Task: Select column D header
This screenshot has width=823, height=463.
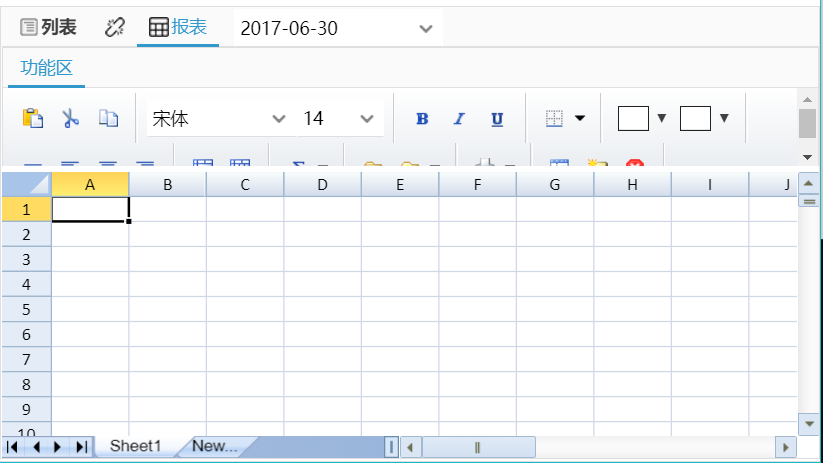Action: tap(322, 184)
